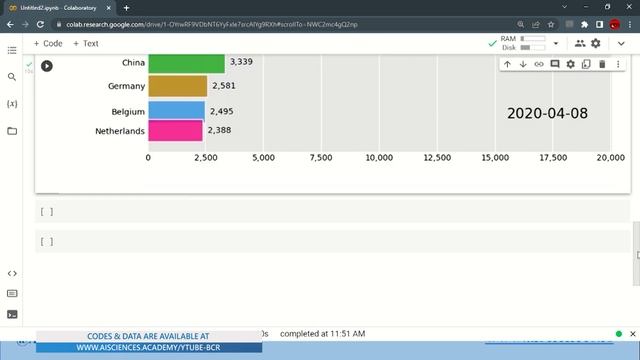Viewport: 640px width, 360px height.
Task: Open the browser zoom magnifier icon
Action: coord(520,24)
